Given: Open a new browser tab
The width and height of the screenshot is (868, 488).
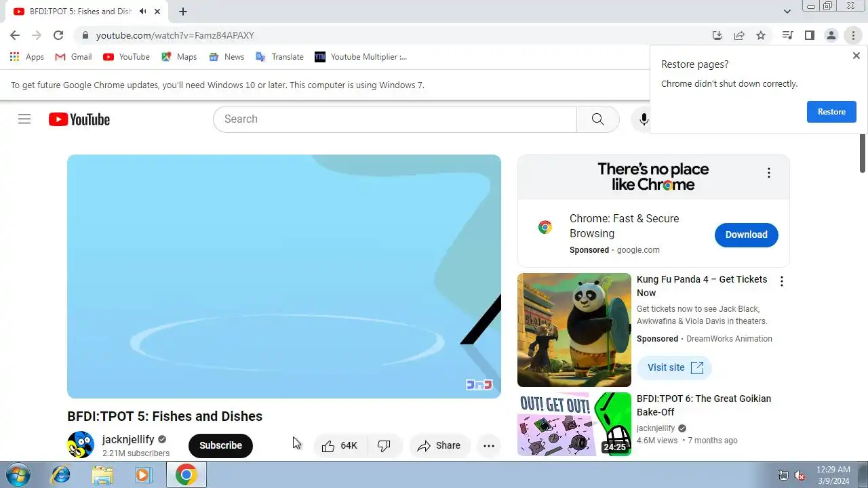Looking at the screenshot, I should [x=183, y=12].
